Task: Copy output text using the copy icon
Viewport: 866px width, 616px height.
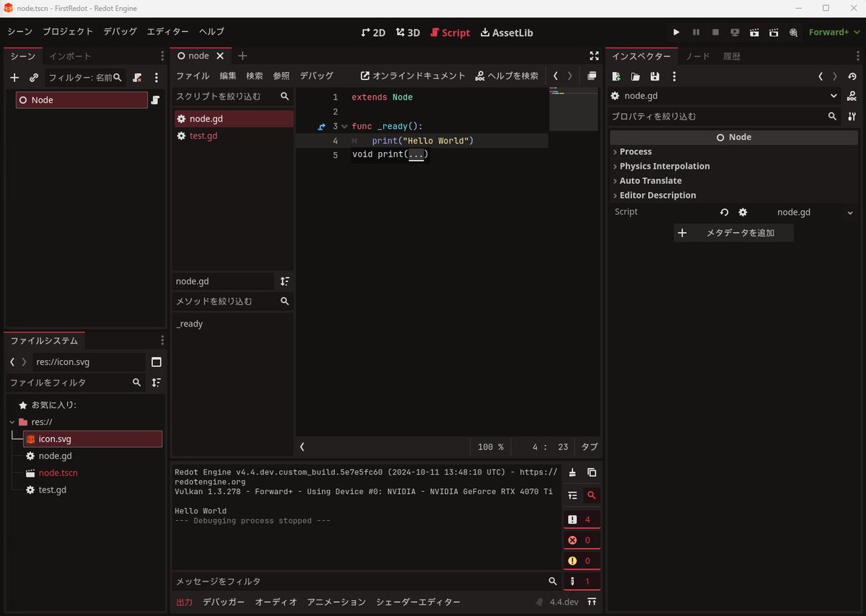Action: [592, 472]
